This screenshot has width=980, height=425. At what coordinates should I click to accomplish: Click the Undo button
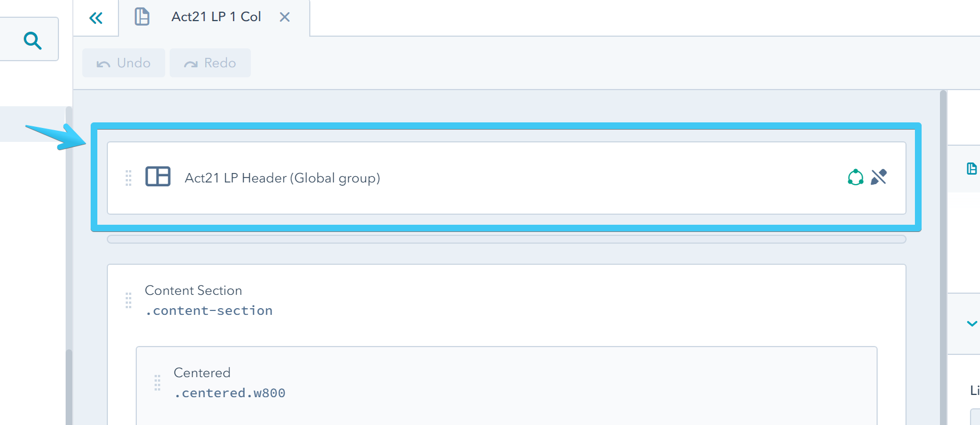123,63
